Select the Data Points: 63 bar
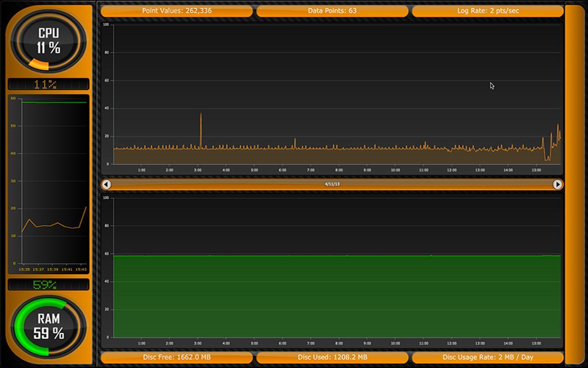 332,11
